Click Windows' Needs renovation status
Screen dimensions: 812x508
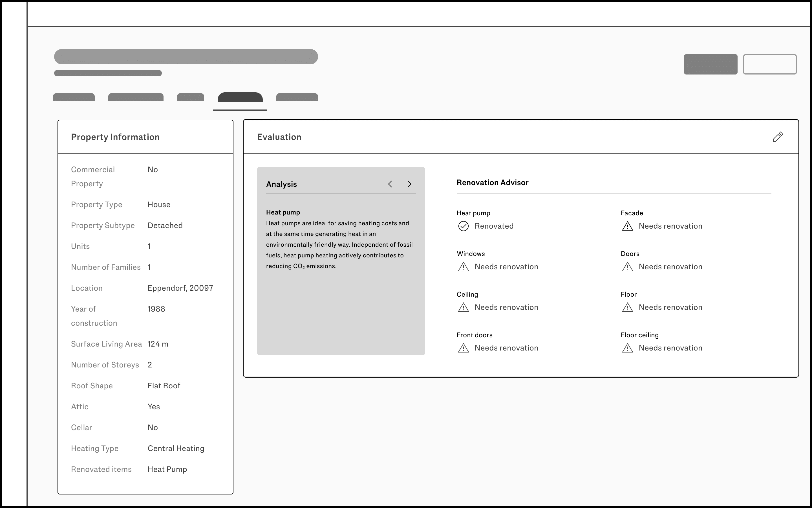click(506, 267)
